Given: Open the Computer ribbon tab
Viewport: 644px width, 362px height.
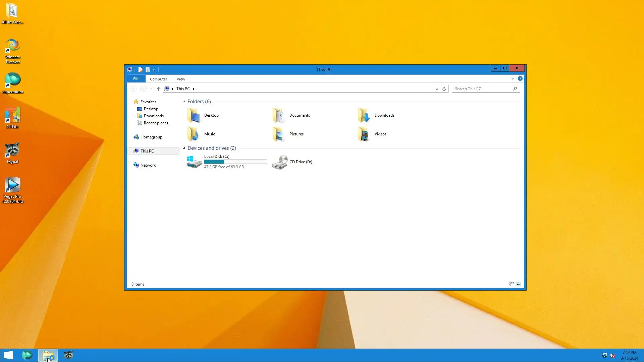Looking at the screenshot, I should 158,79.
